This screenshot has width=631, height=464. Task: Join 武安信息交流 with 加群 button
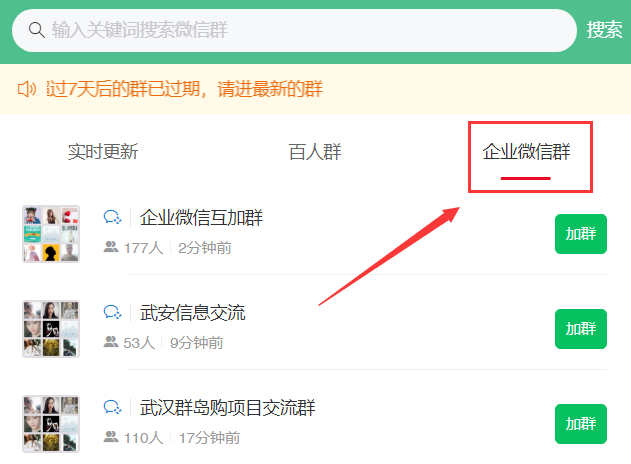tap(581, 329)
